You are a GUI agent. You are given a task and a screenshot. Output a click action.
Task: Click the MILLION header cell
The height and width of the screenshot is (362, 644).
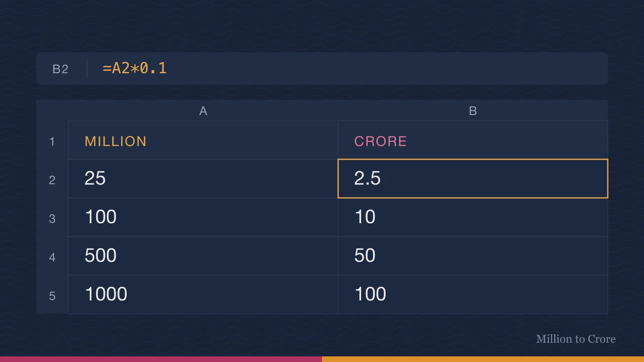[x=203, y=140]
